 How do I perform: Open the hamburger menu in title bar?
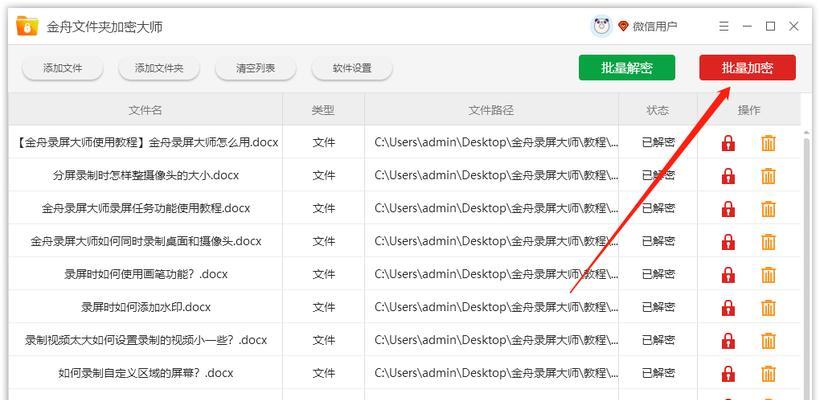724,26
